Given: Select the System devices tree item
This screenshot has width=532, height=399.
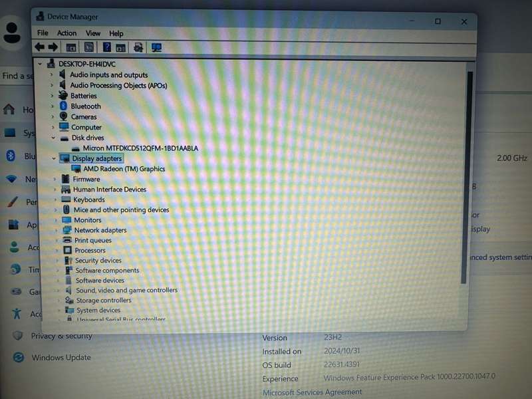Looking at the screenshot, I should (x=98, y=310).
